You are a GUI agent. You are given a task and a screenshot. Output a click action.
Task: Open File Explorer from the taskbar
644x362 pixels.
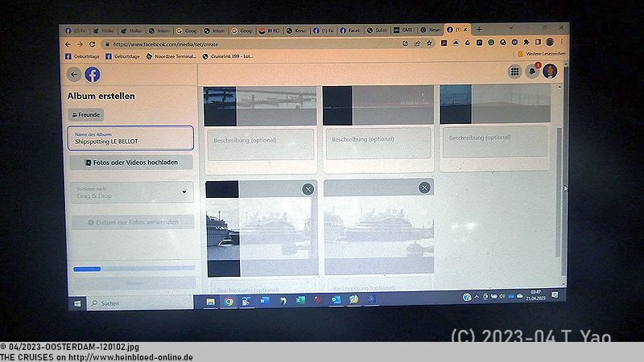pos(211,302)
